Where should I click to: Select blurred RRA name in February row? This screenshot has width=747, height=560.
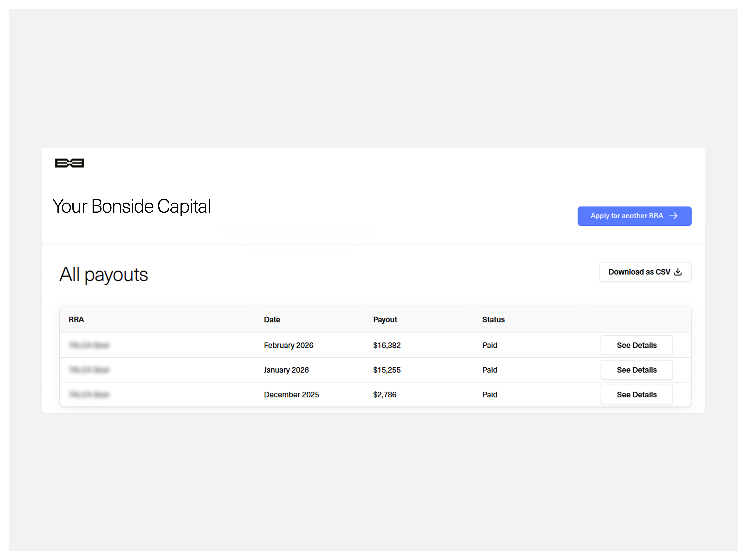[89, 345]
